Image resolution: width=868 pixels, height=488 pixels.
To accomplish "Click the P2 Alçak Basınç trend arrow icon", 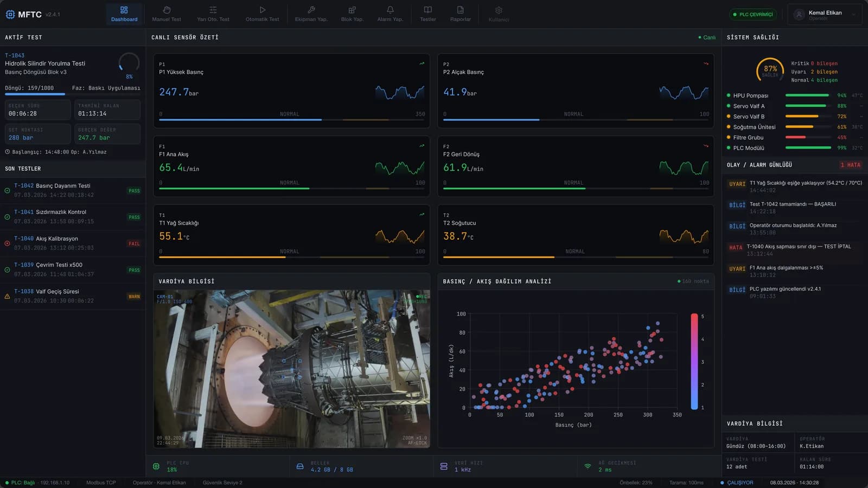I will 706,63.
